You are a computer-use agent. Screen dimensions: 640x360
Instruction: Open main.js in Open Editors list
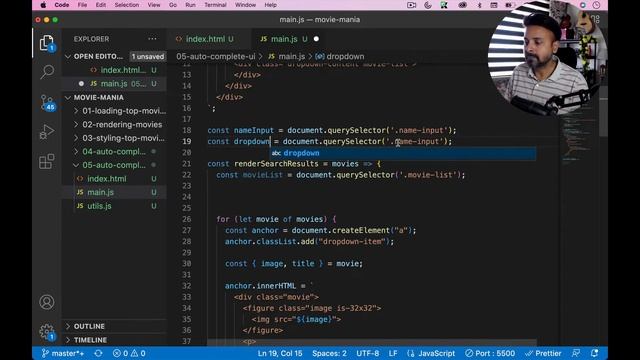114,84
